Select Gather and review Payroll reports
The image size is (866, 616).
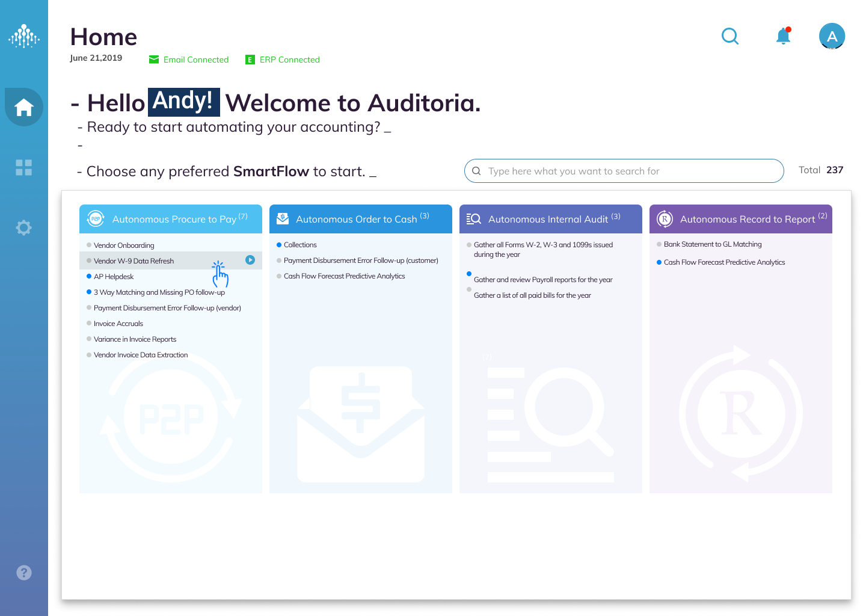543,280
